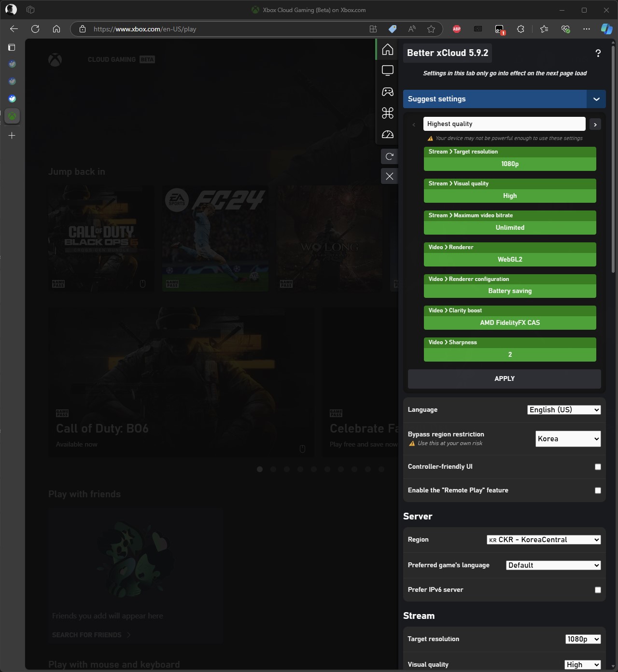Open the workspaces icon in title bar
The width and height of the screenshot is (618, 672).
click(x=30, y=10)
